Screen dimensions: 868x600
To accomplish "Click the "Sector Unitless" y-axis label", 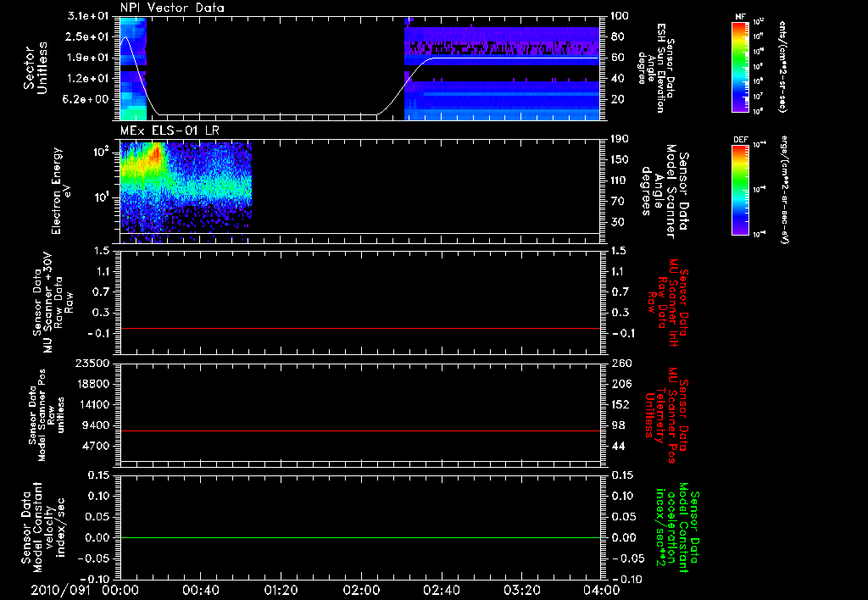I will (x=36, y=69).
